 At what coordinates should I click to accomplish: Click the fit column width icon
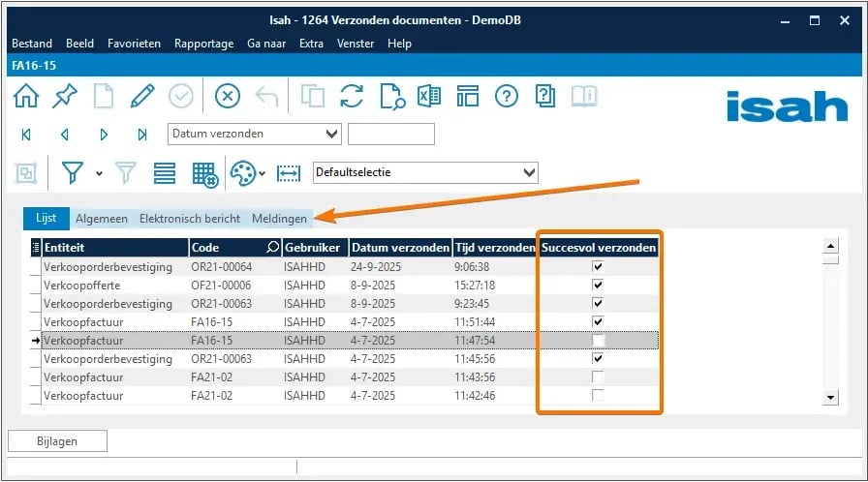289,173
